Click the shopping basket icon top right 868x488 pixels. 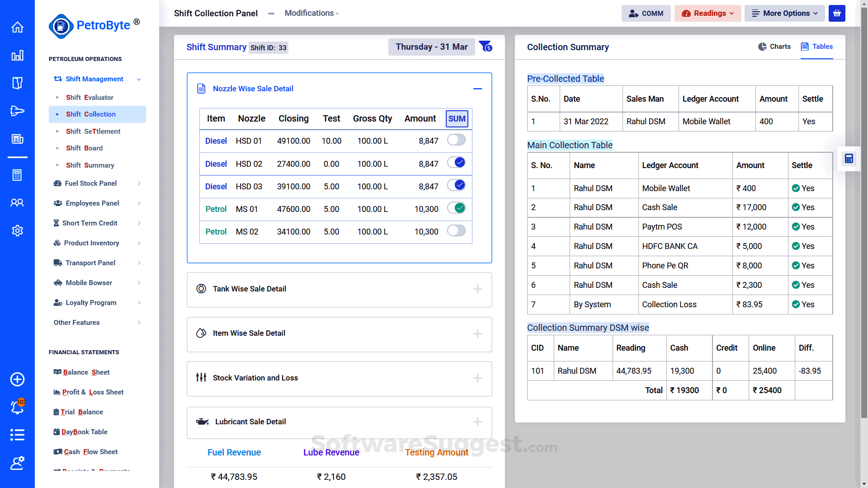(837, 13)
